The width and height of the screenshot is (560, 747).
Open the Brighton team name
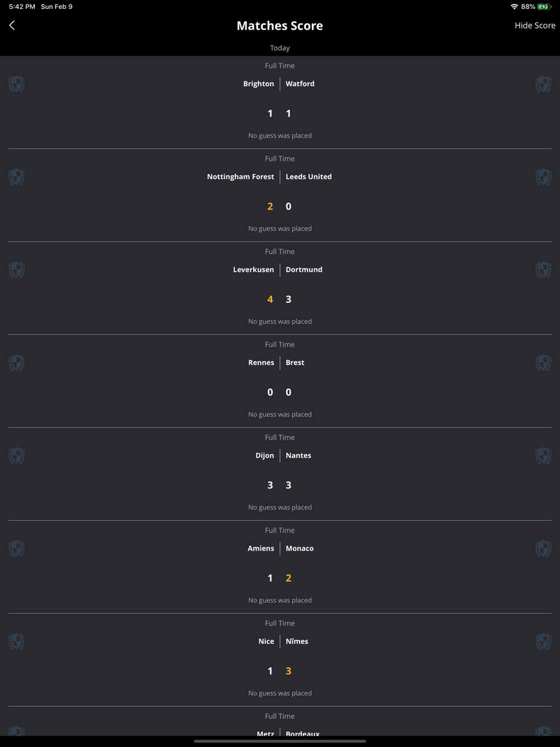coord(259,83)
